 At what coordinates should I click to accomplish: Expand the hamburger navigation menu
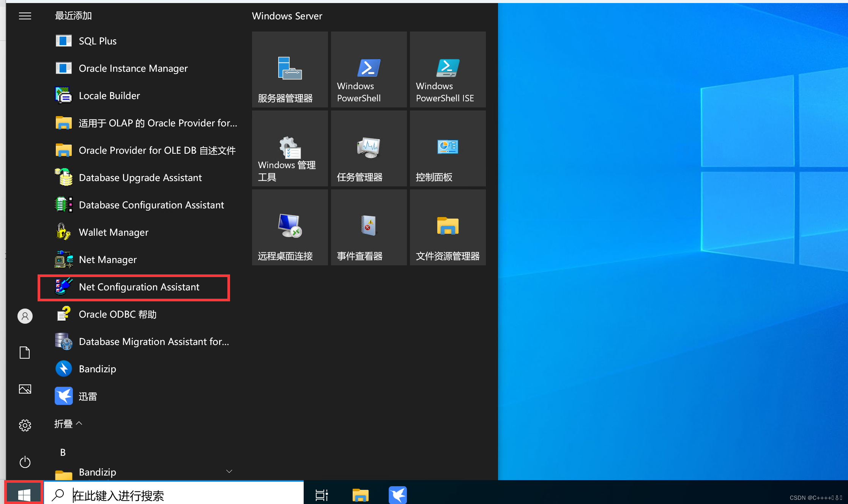point(25,16)
